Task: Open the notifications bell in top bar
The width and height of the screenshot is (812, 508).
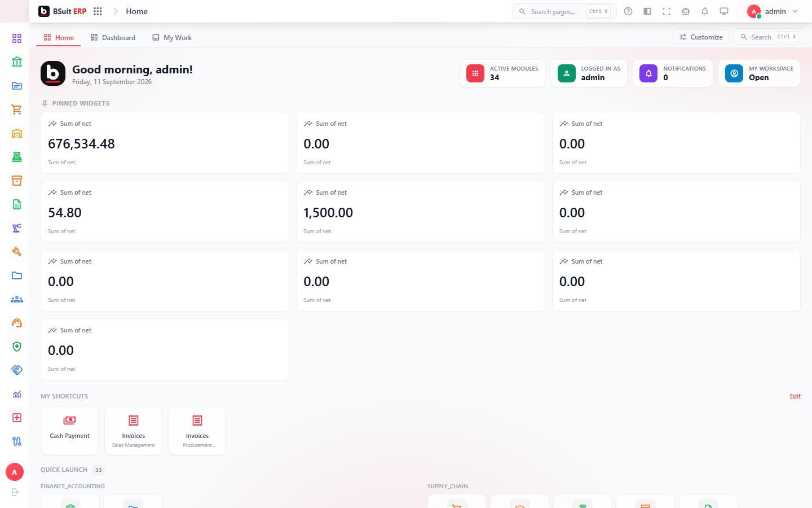Action: (x=705, y=11)
